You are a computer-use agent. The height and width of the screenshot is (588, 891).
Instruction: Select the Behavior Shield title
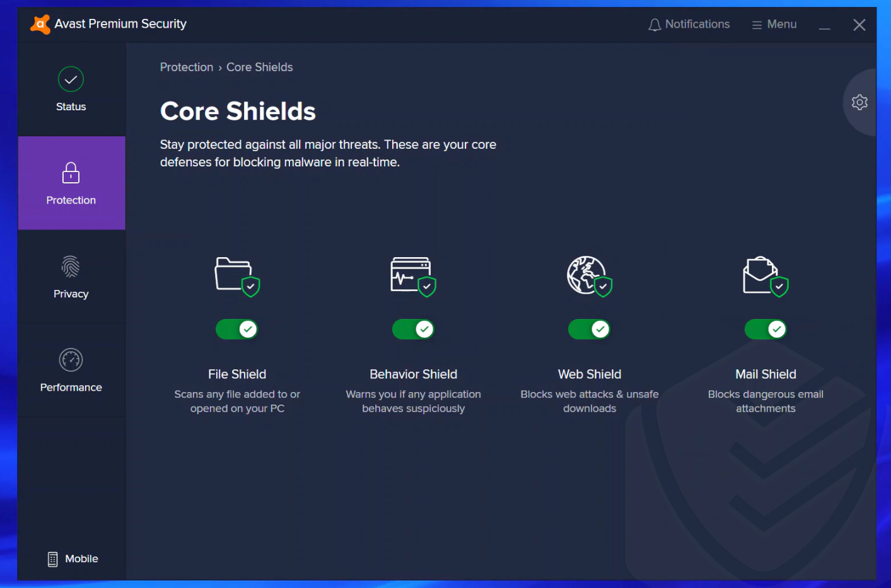pyautogui.click(x=413, y=374)
